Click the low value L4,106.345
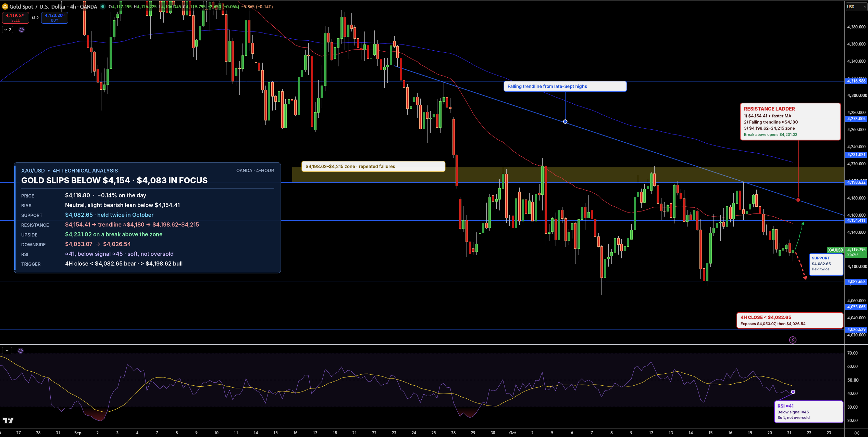Screen dimensions: 868x437 click(170, 7)
